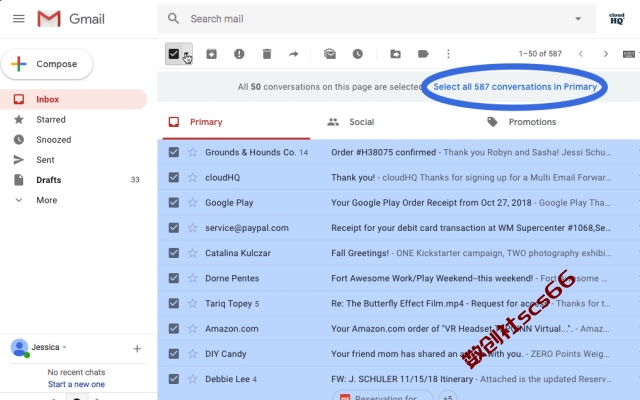Report selected emails as spam
Image resolution: width=640 pixels, height=400 pixels.
tap(239, 54)
